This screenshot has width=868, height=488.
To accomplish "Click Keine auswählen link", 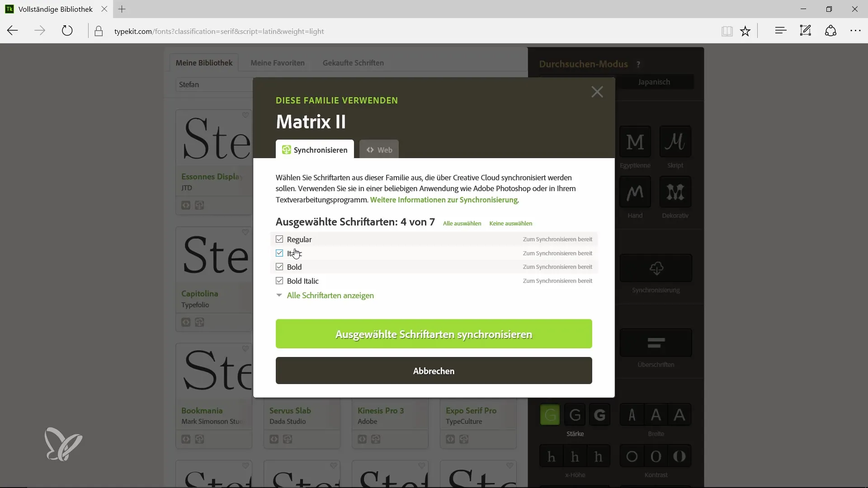I will point(511,223).
